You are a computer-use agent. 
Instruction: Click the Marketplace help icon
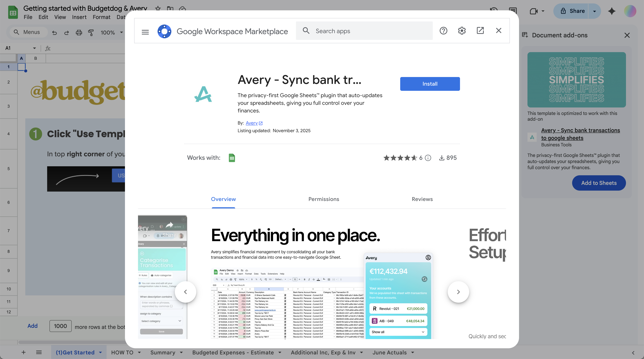click(x=444, y=30)
